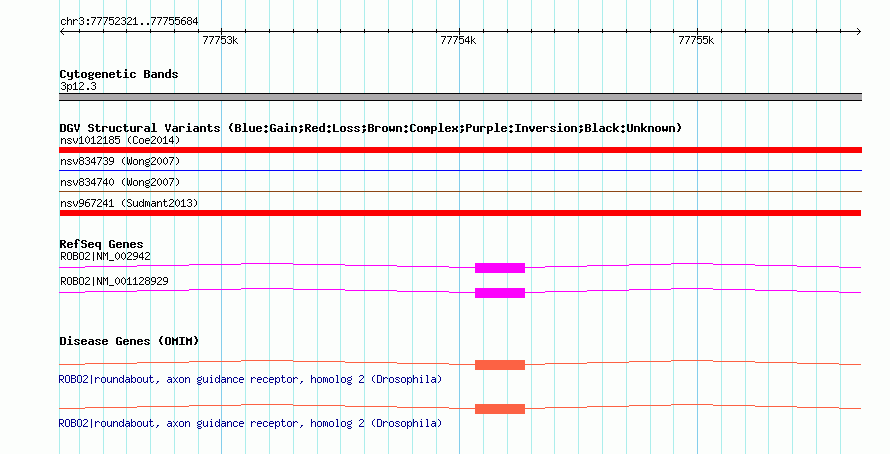
Task: Click the magenta exon box of NM_001128929
Action: (x=500, y=293)
